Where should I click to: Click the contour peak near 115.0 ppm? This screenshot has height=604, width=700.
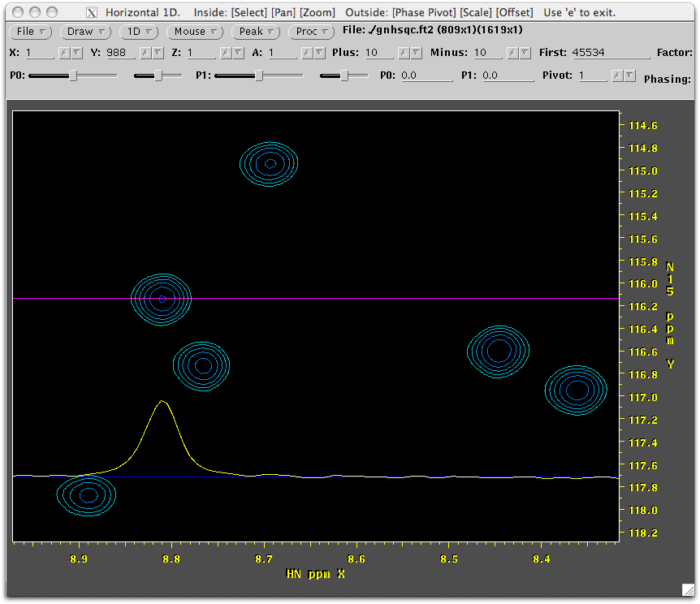point(270,163)
